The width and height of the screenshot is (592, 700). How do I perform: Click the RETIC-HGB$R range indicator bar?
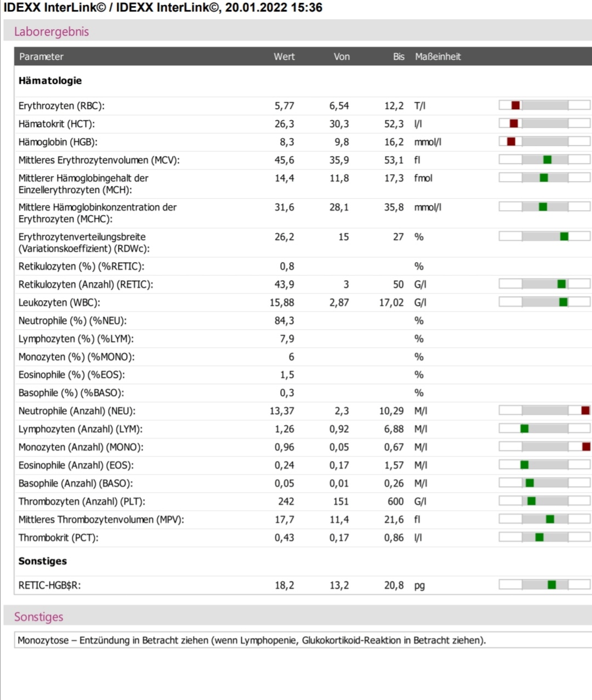[544, 585]
